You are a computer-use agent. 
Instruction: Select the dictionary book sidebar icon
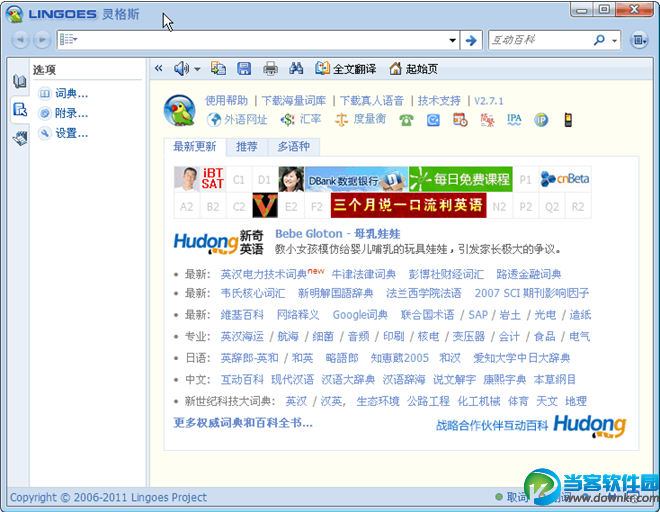(x=19, y=81)
